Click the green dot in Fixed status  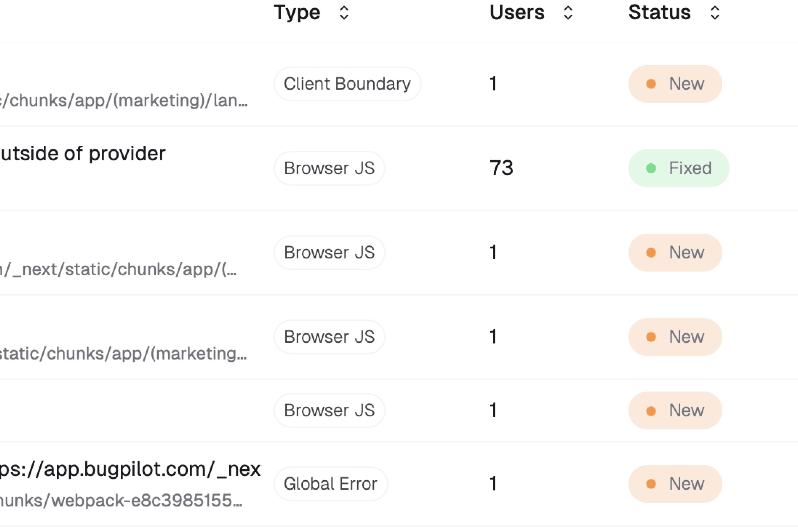tap(651, 168)
